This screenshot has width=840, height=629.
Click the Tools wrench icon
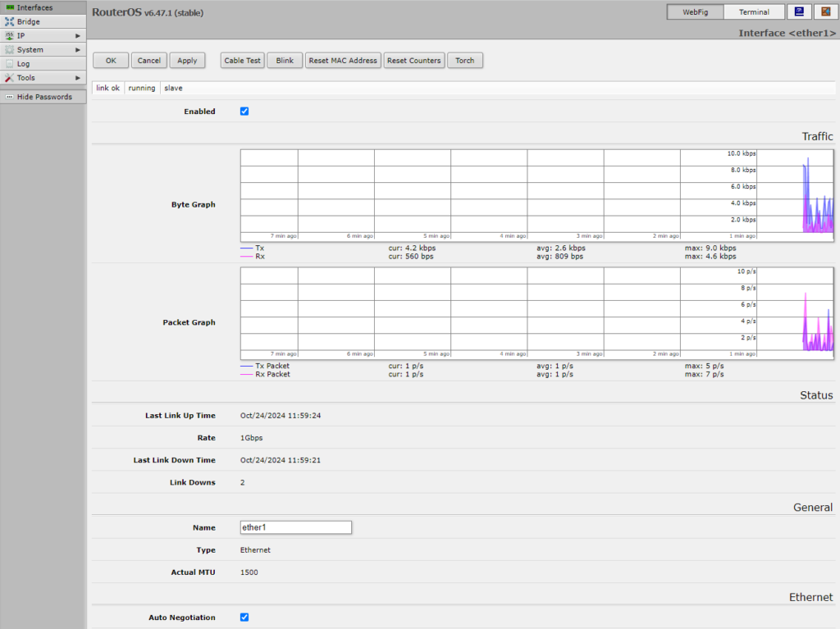pyautogui.click(x=10, y=78)
